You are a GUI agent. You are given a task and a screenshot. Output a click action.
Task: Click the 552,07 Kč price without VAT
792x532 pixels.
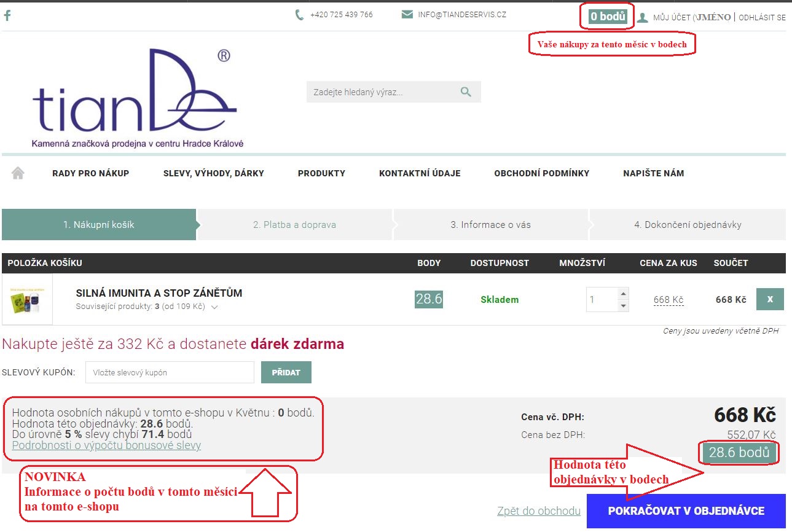(x=751, y=435)
